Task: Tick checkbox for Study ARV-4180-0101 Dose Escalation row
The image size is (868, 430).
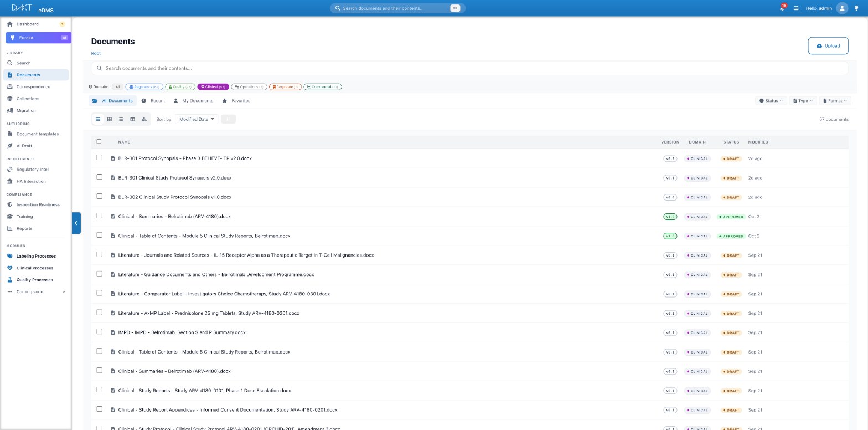Action: [100, 390]
